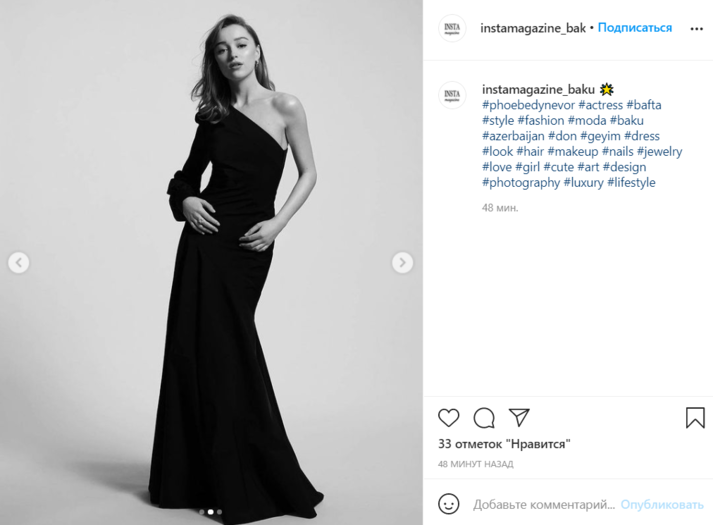Open instamagazine_baku username in caption
The width and height of the screenshot is (713, 525).
[x=538, y=89]
